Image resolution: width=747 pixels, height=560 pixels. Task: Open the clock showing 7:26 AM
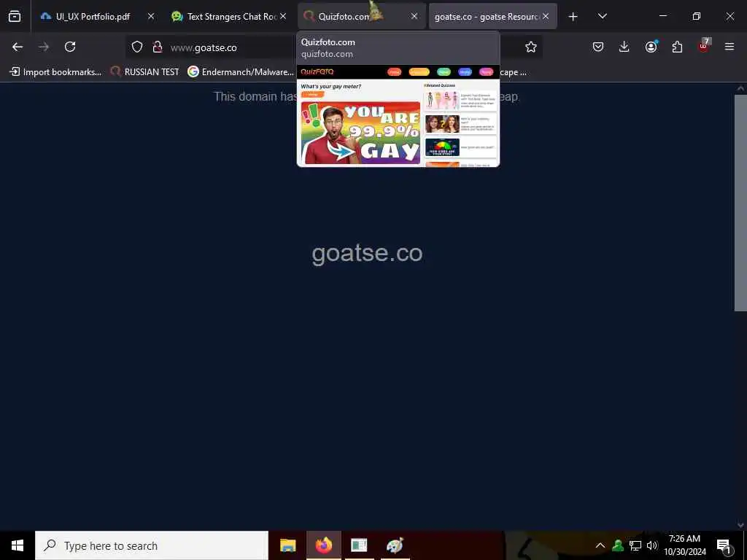[684, 545]
